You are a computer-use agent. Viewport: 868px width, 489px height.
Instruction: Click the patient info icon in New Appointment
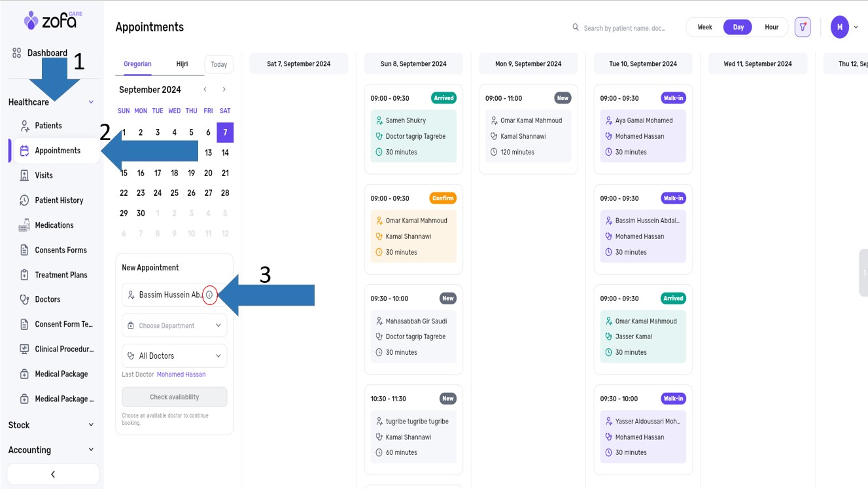tap(209, 295)
